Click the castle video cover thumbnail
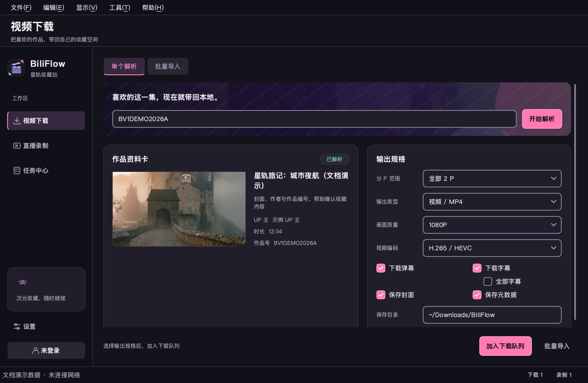This screenshot has height=383, width=588. pos(179,209)
